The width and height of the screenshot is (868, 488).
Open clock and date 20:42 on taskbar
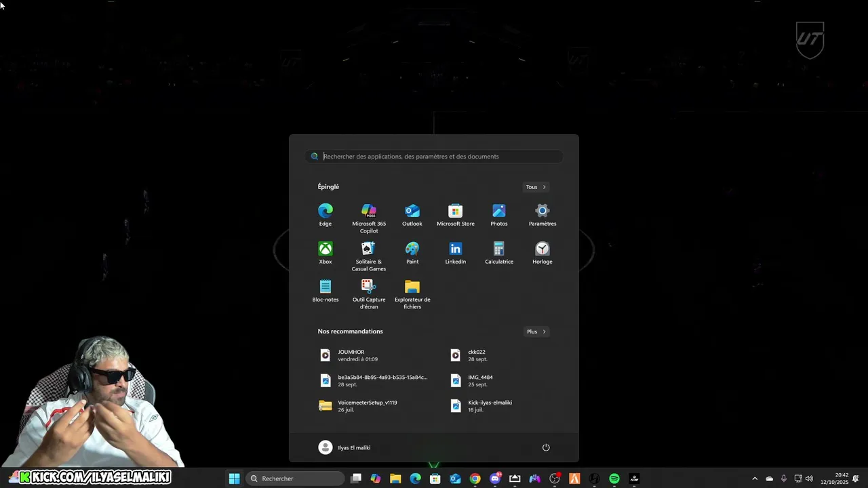834,479
